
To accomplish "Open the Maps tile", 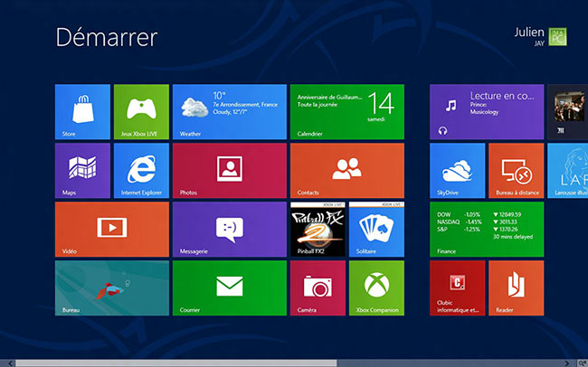I will click(82, 171).
